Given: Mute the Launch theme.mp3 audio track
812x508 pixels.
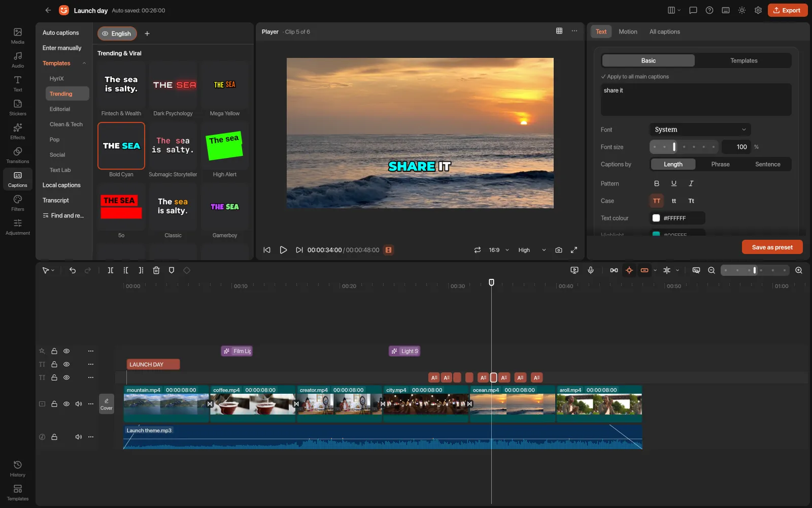Looking at the screenshot, I should 79,437.
